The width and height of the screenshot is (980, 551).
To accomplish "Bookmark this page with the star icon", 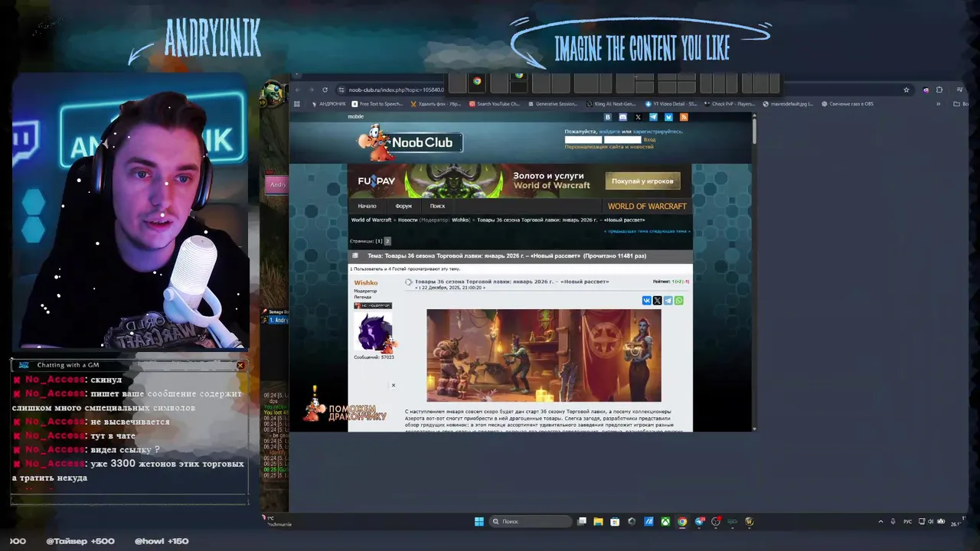I will [906, 90].
